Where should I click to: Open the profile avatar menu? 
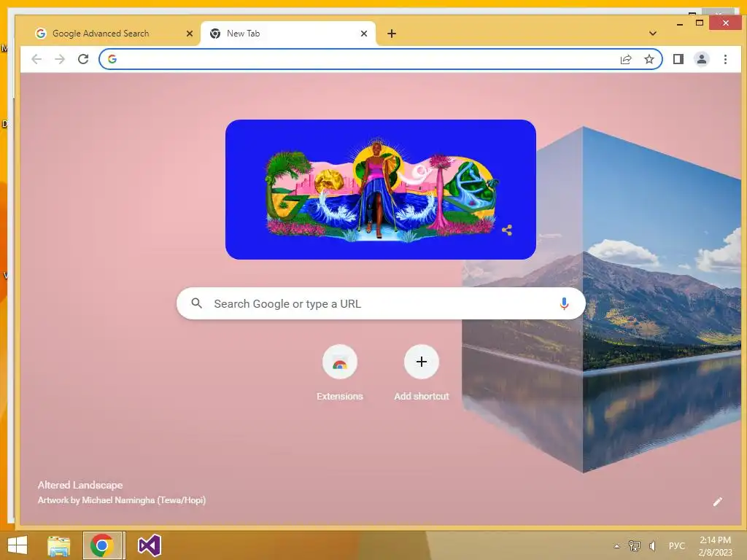[701, 59]
